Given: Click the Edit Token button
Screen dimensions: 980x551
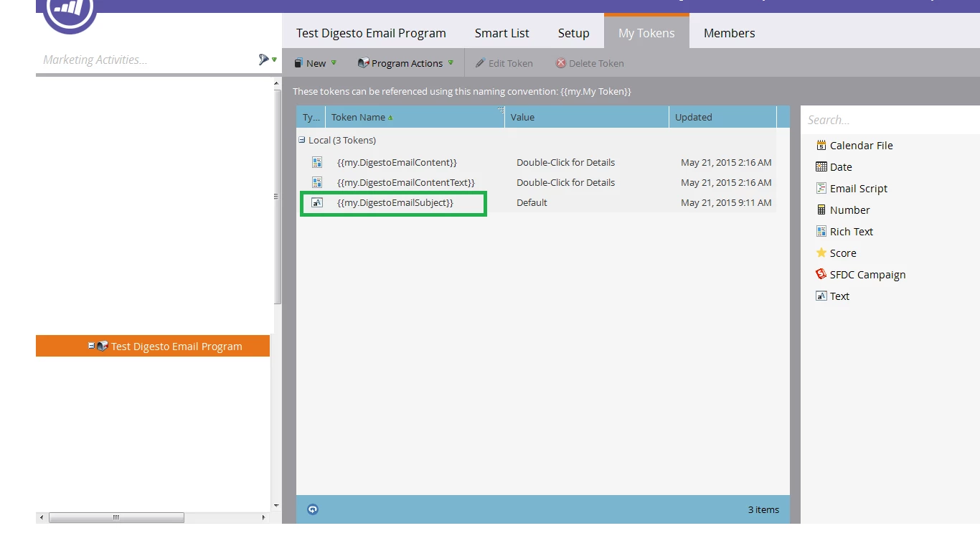Looking at the screenshot, I should click(504, 63).
